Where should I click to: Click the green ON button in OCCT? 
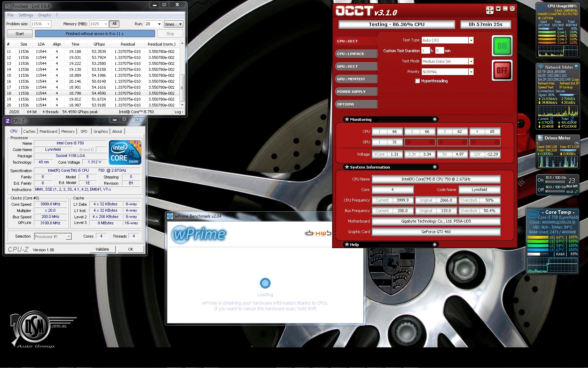[502, 46]
